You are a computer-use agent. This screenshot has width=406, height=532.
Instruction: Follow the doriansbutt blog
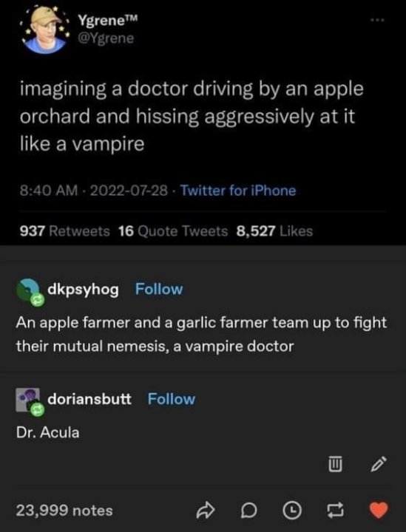point(172,399)
